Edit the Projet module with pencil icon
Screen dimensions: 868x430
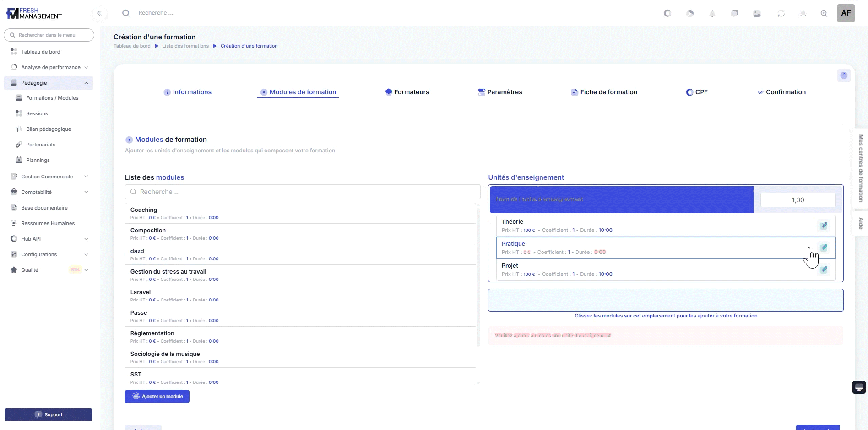(824, 269)
